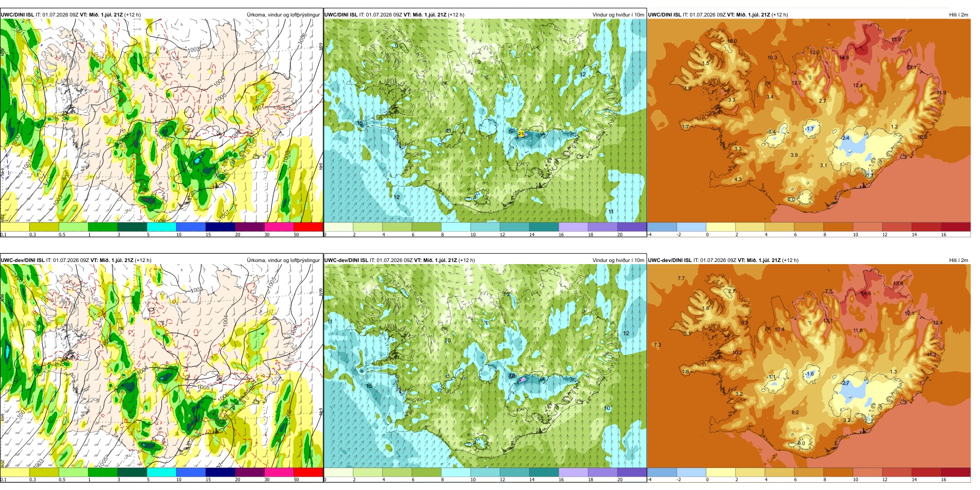Click the 13.9 value on bottom temperature map

click(x=898, y=283)
